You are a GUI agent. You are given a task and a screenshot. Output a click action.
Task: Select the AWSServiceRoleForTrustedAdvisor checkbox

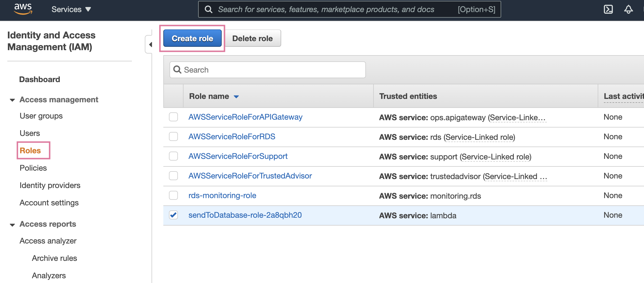point(173,176)
